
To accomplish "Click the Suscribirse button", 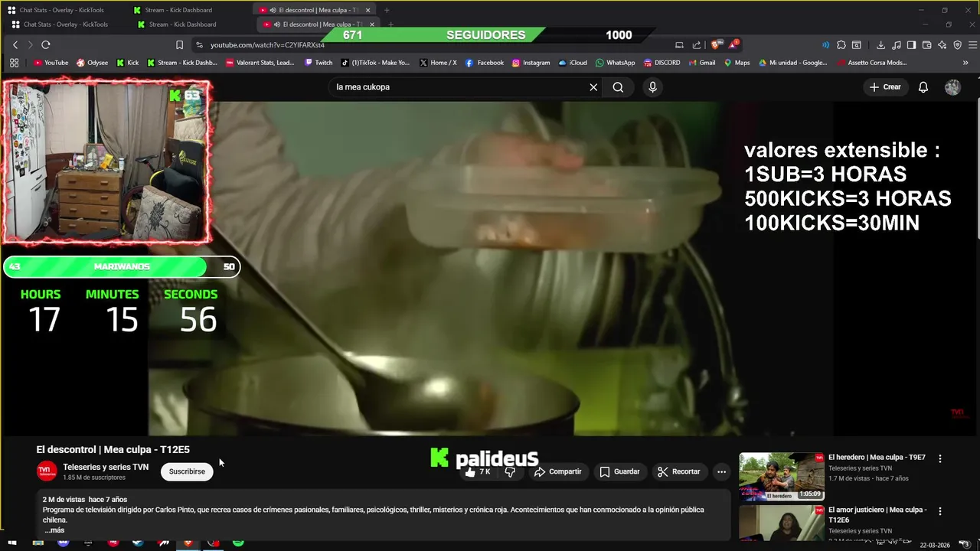I will [187, 471].
